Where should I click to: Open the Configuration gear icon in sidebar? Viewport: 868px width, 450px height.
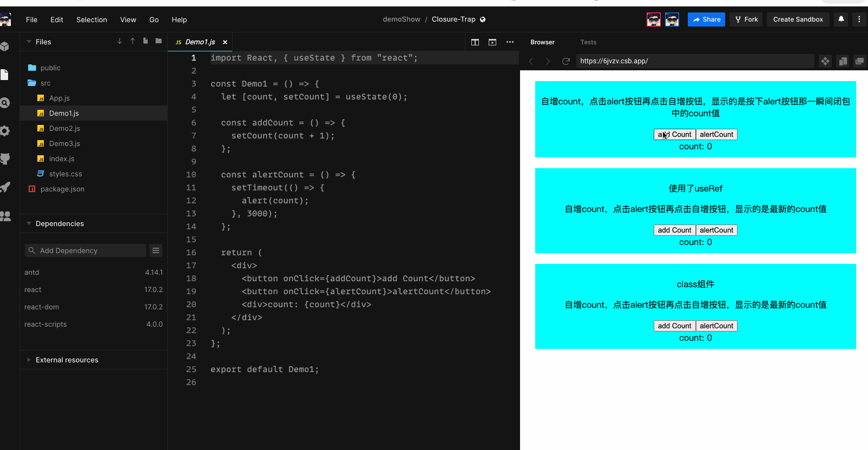pyautogui.click(x=5, y=131)
